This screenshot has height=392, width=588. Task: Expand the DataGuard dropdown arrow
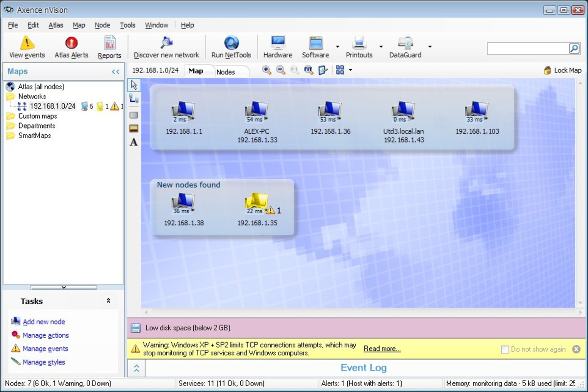(430, 47)
